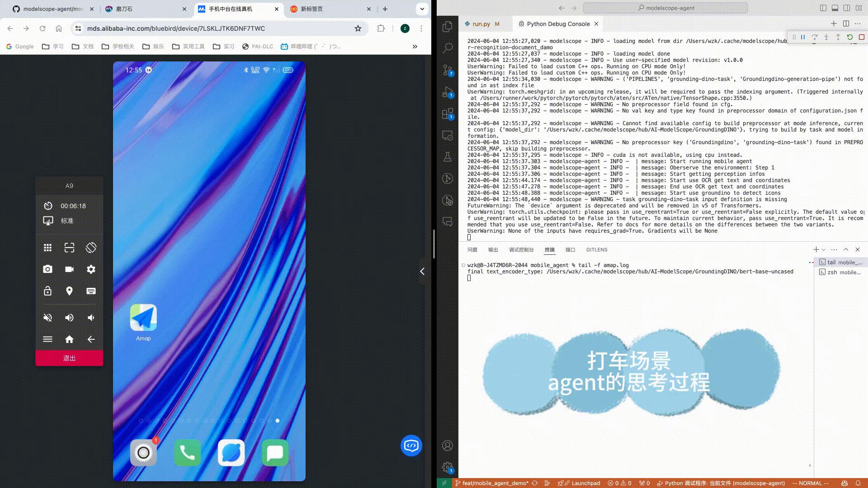Start screen recording with the video icon
Screen dimensions: 868x488
pos(69,269)
